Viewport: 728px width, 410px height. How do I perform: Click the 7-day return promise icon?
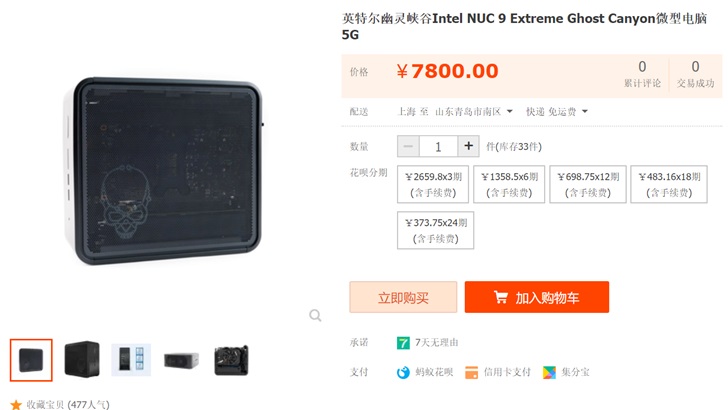[403, 343]
